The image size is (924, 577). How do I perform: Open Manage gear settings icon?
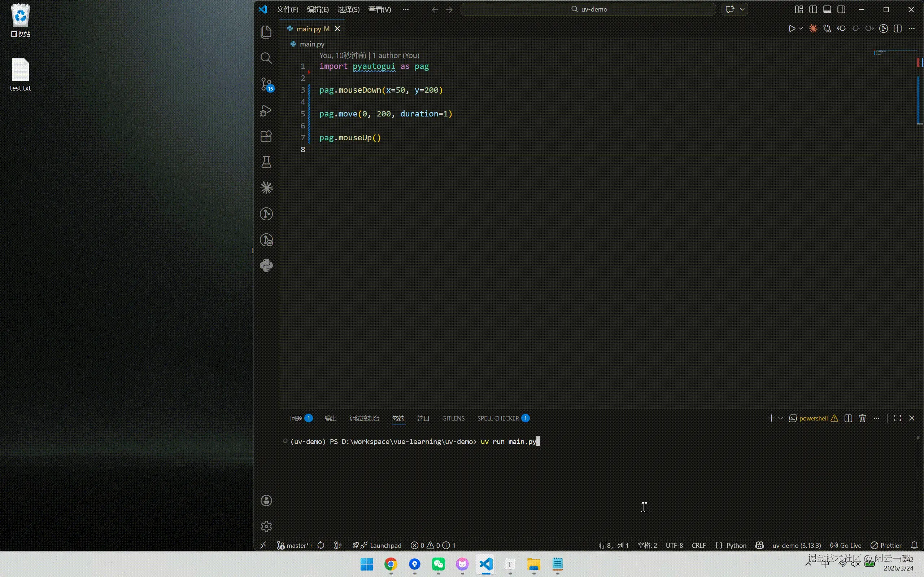point(266,527)
